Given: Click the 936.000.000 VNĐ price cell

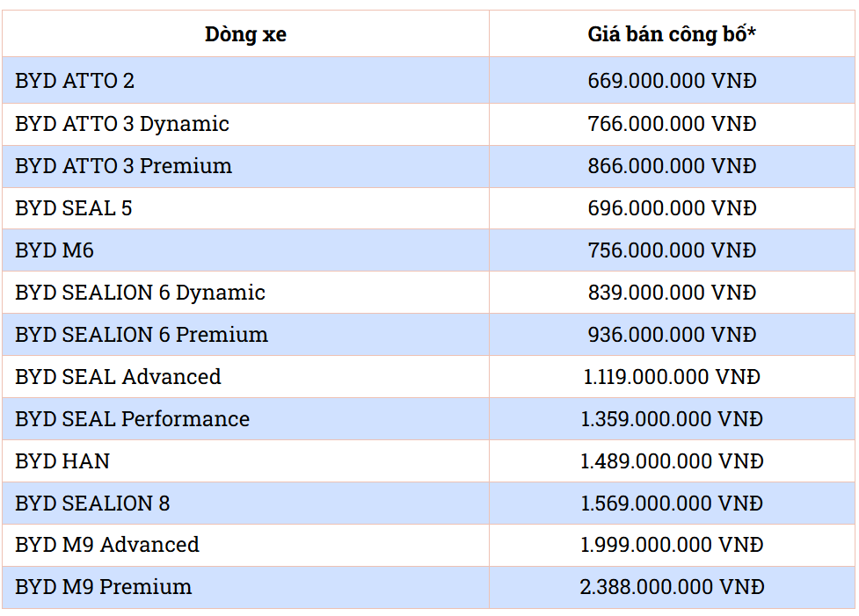Looking at the screenshot, I should pyautogui.click(x=672, y=335).
